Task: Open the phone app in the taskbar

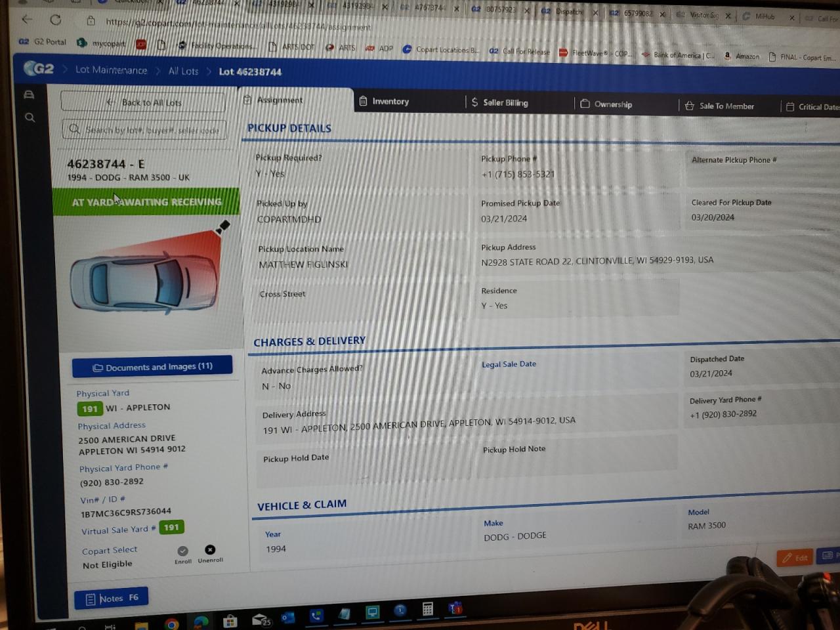Action: pyautogui.click(x=316, y=615)
